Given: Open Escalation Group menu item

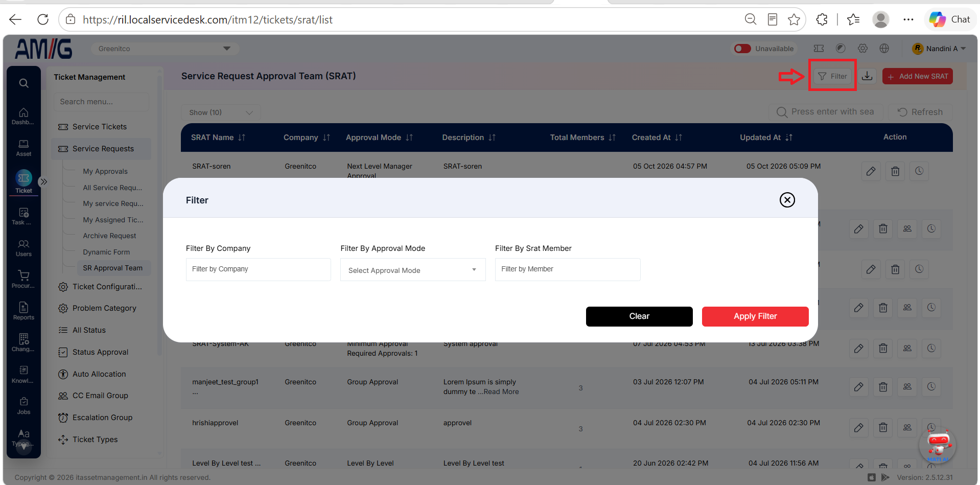Looking at the screenshot, I should click(x=102, y=418).
